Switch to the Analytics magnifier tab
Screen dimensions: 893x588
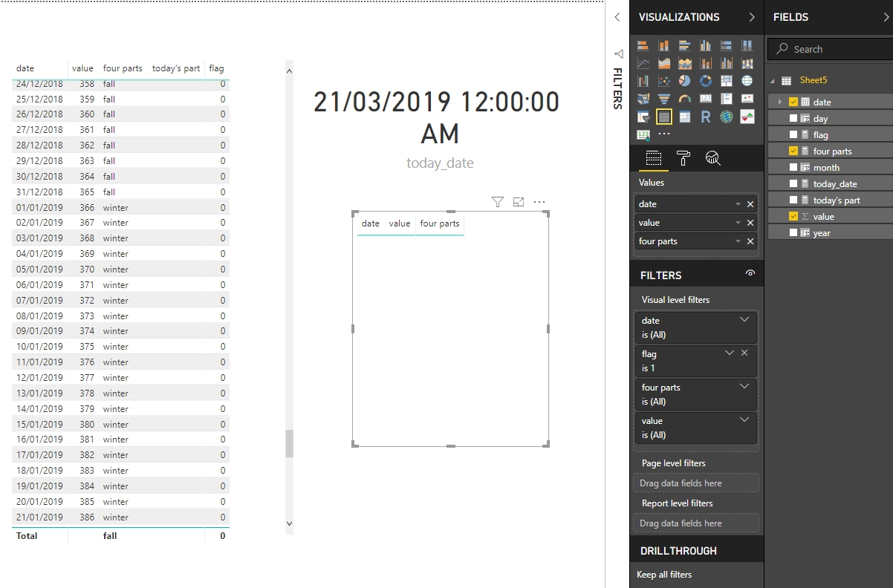pos(712,157)
